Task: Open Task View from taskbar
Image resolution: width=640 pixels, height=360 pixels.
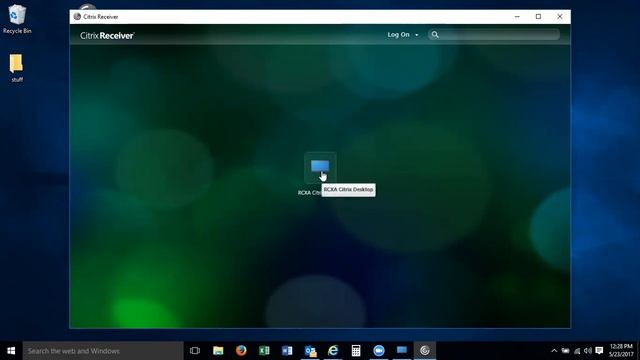Action: pyautogui.click(x=195, y=351)
